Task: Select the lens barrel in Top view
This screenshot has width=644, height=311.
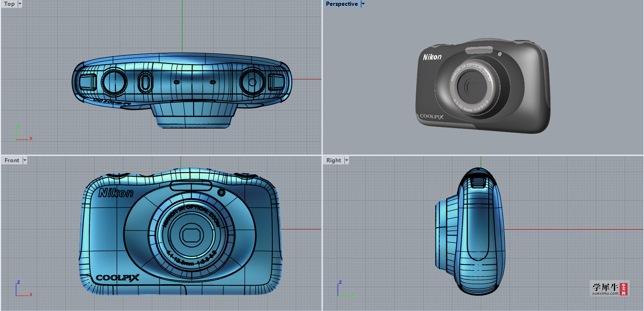Action: [194, 115]
